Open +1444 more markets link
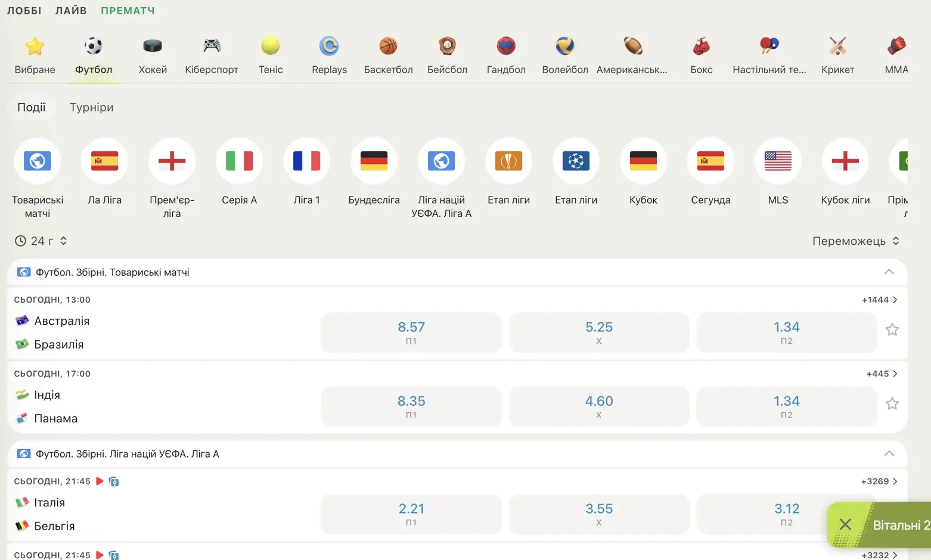Viewport: 931px width, 560px height. pyautogui.click(x=880, y=300)
